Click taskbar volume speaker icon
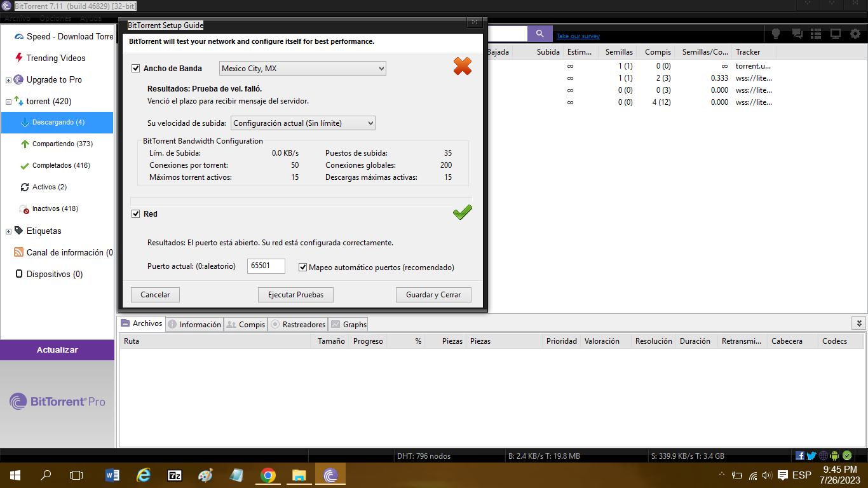868x488 pixels. (x=767, y=475)
